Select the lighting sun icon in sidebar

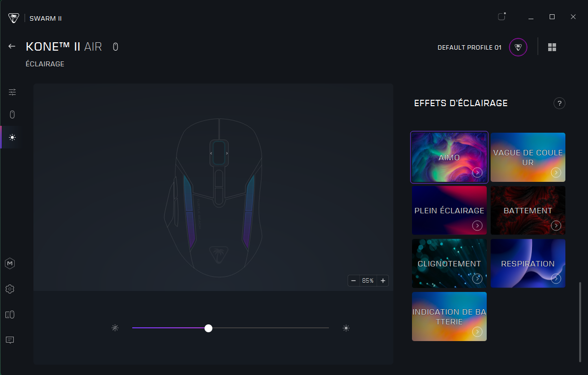pyautogui.click(x=12, y=138)
